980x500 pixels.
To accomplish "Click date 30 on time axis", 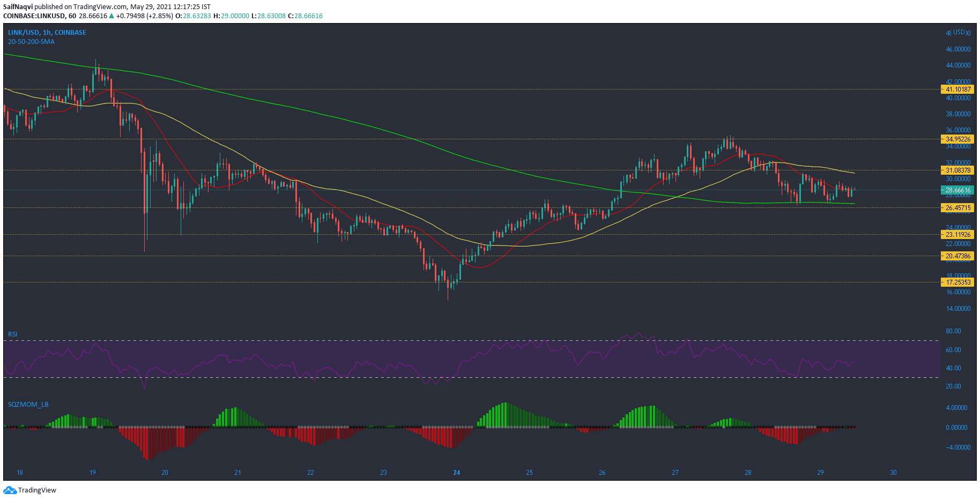I will pos(893,473).
